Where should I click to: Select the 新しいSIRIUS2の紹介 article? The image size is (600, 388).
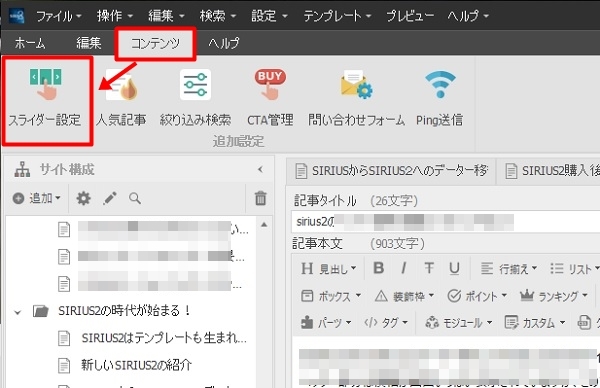click(x=136, y=365)
